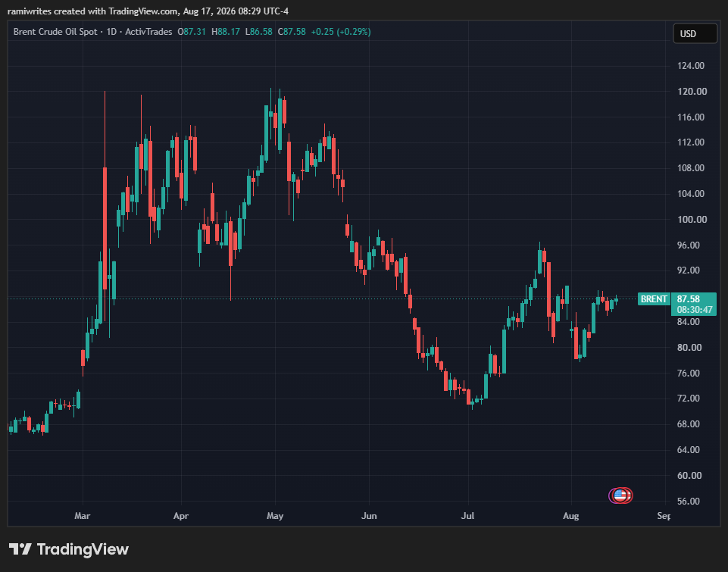Click the high value H88.17
The height and width of the screenshot is (572, 728).
coord(226,32)
